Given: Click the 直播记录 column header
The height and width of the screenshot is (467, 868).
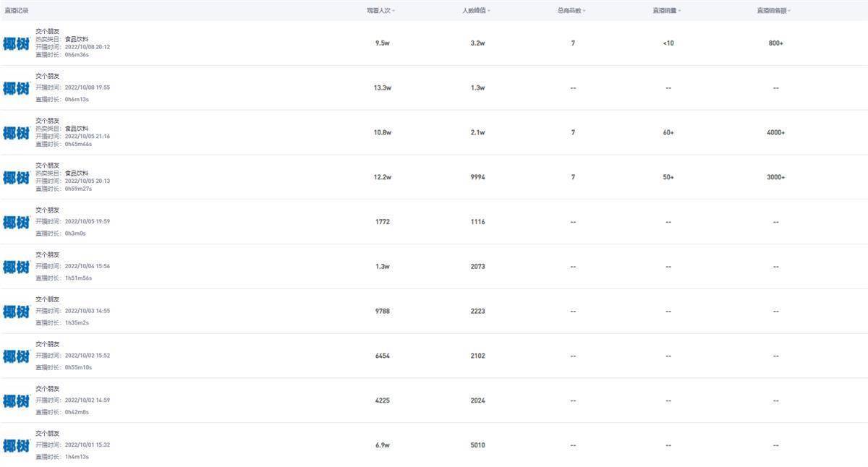Looking at the screenshot, I should pyautogui.click(x=17, y=11).
